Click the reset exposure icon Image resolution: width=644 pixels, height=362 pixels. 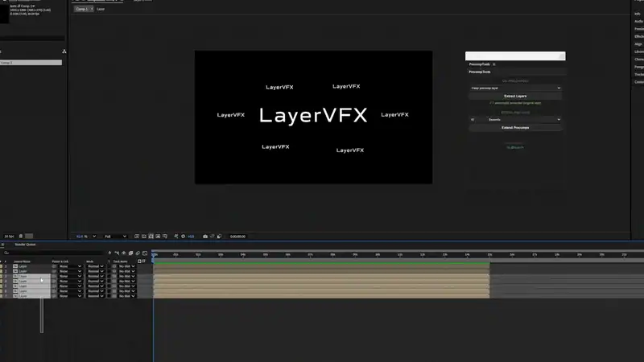(184, 237)
